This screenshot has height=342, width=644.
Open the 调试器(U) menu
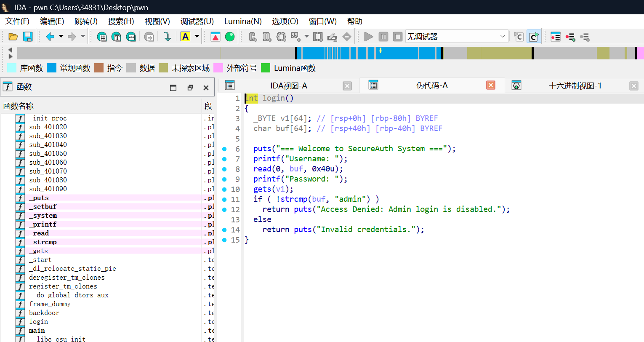pos(197,21)
